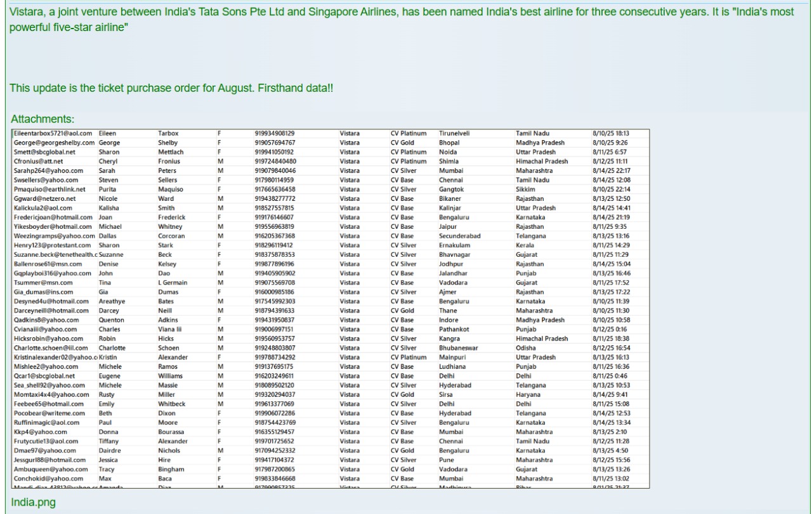Select the Gangtok city cell

coord(452,189)
